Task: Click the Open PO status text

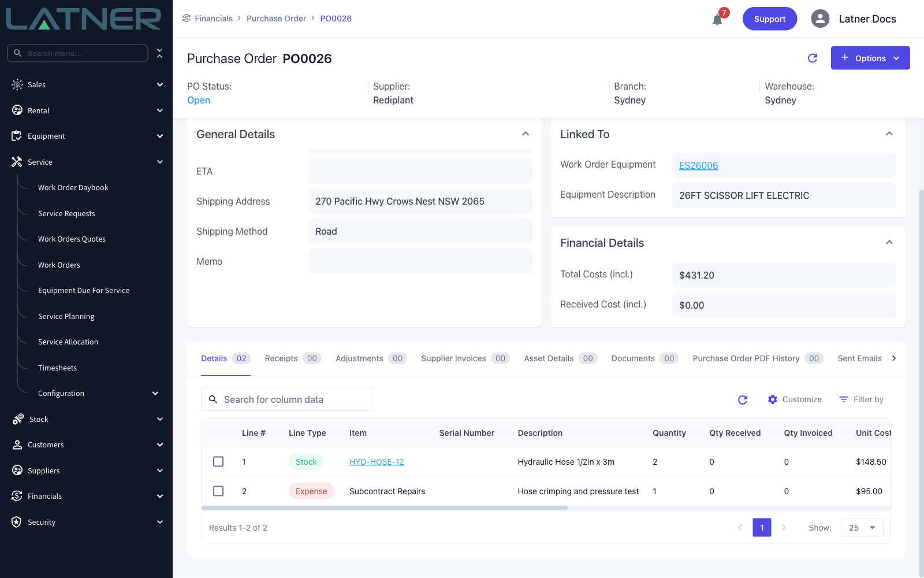Action: click(199, 100)
